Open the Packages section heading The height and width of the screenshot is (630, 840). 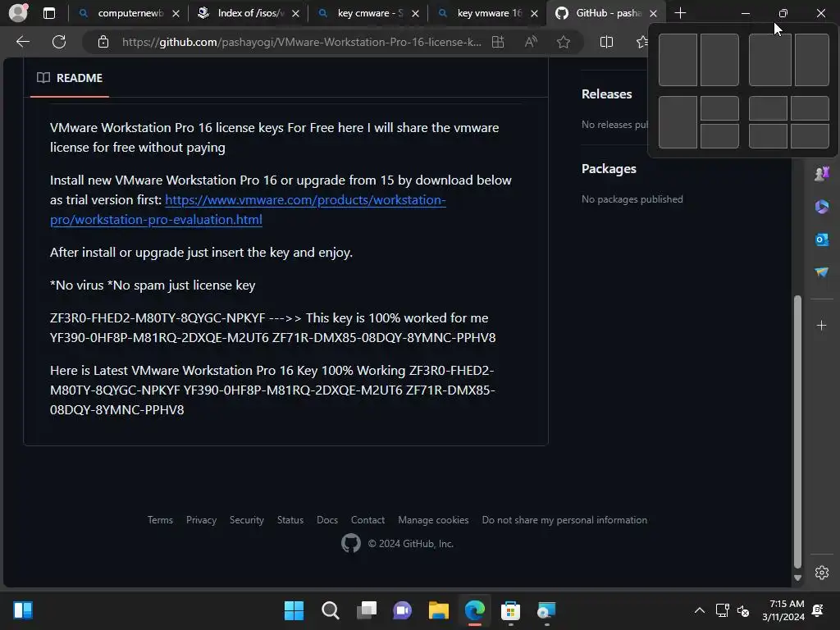coord(609,169)
